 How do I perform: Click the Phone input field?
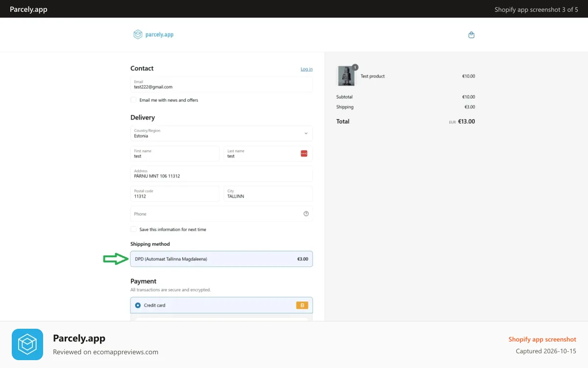tap(221, 213)
